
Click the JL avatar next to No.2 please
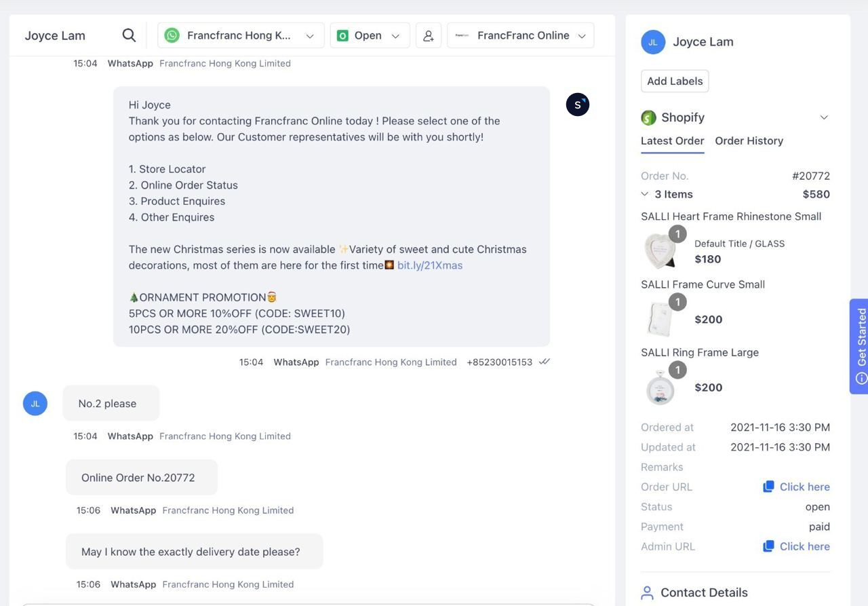(x=35, y=403)
